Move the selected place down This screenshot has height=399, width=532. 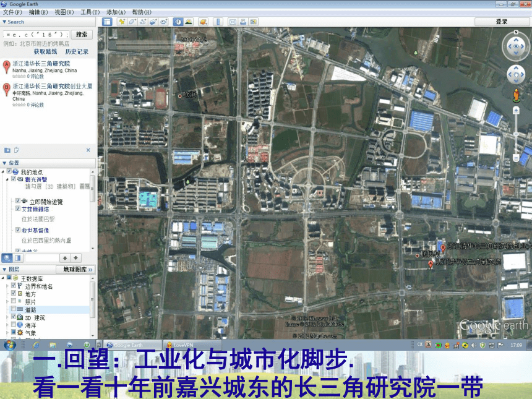click(x=76, y=258)
